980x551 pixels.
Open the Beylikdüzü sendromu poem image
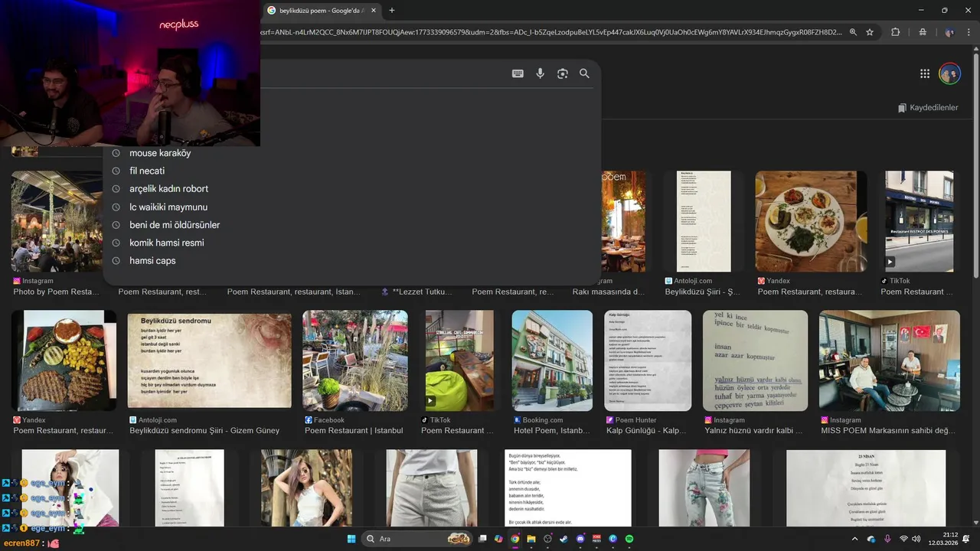coord(210,360)
